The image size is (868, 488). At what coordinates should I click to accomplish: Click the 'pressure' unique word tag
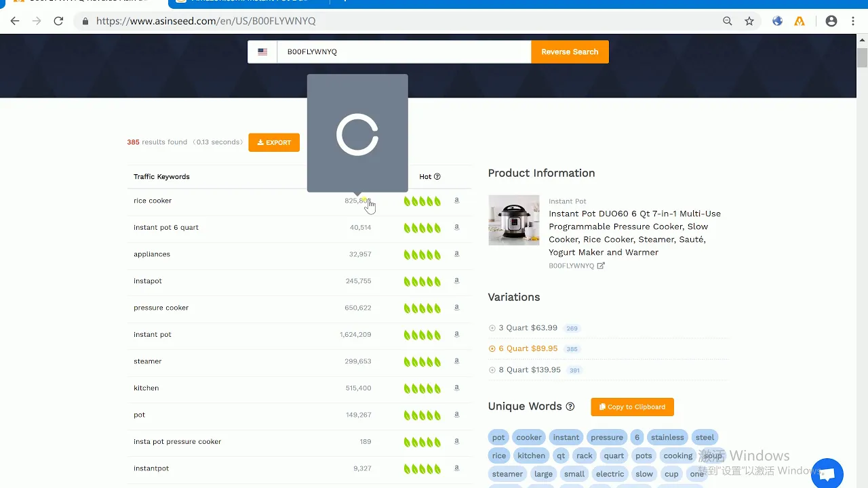coord(607,437)
